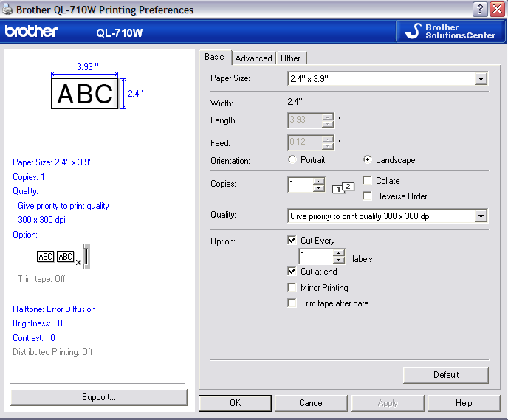This screenshot has width=508, height=420.
Task: Click '300 x 300 dpi' summary text
Action: 41,220
